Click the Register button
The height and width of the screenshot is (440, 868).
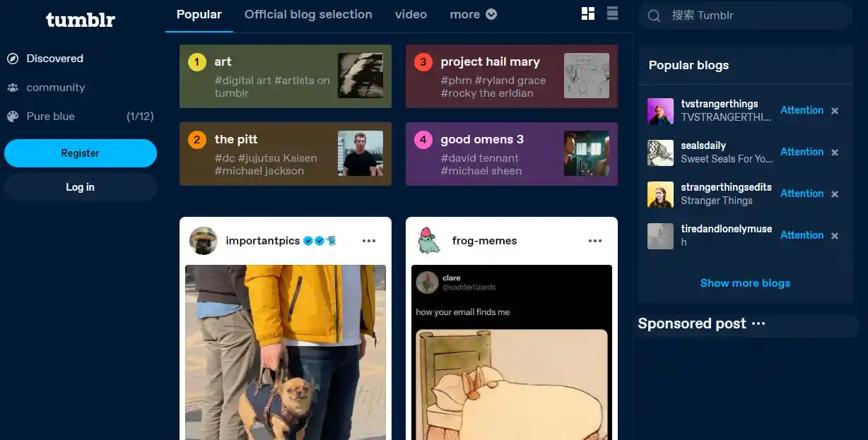(x=81, y=153)
